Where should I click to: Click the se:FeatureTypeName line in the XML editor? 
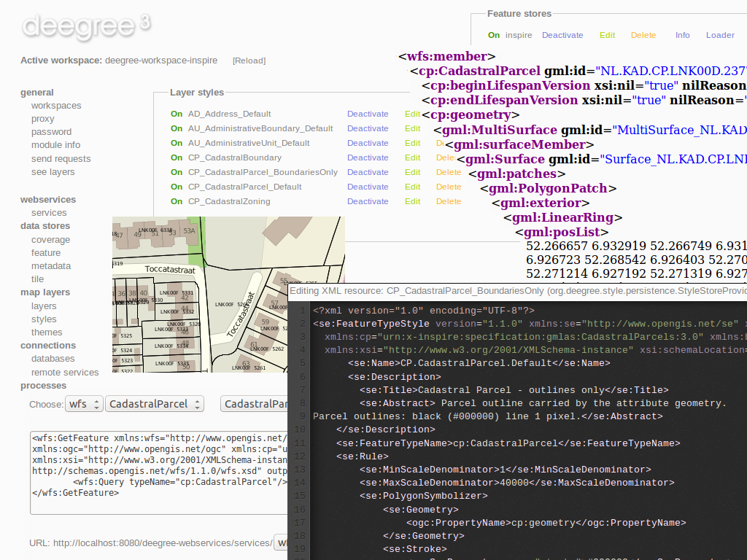(508, 443)
